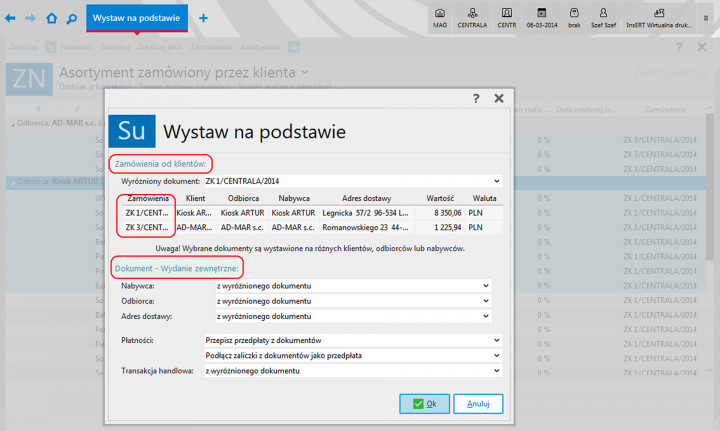This screenshot has height=431, width=720.
Task: Click the AD-MAR... client cell
Action: [x=194, y=228]
